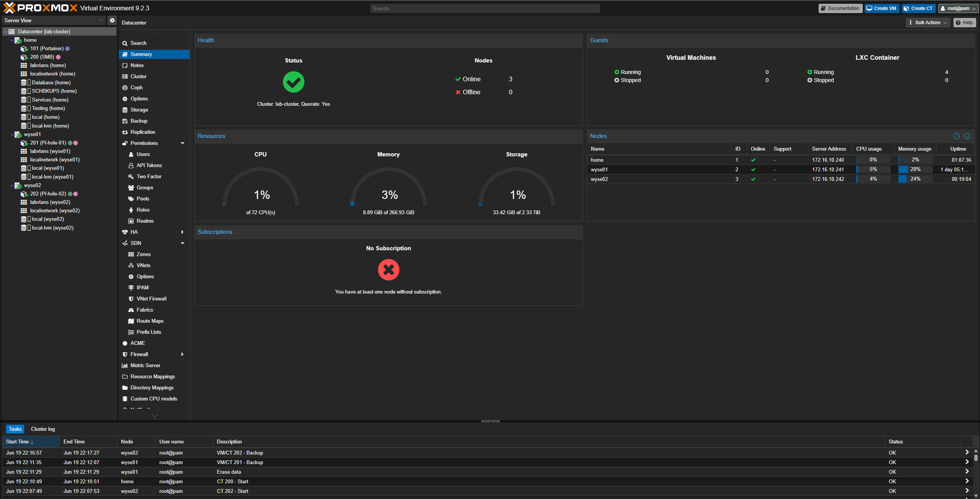
Task: Open Notes in datacenter menu
Action: [x=137, y=65]
